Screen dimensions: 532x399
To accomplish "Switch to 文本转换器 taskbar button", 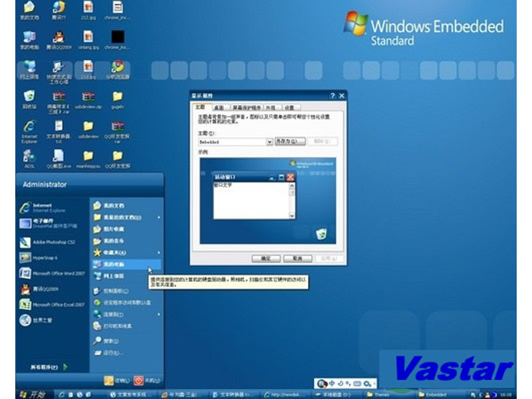I will pyautogui.click(x=234, y=394).
